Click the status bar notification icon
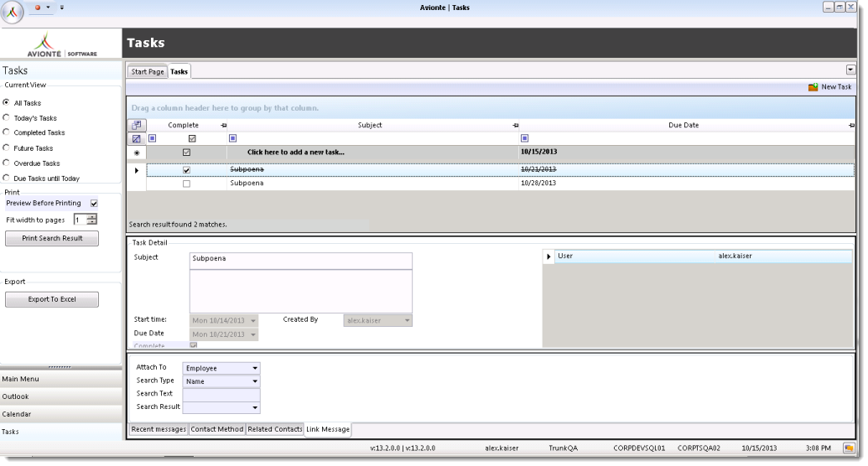Screen dimensions: 868x466 click(848, 448)
